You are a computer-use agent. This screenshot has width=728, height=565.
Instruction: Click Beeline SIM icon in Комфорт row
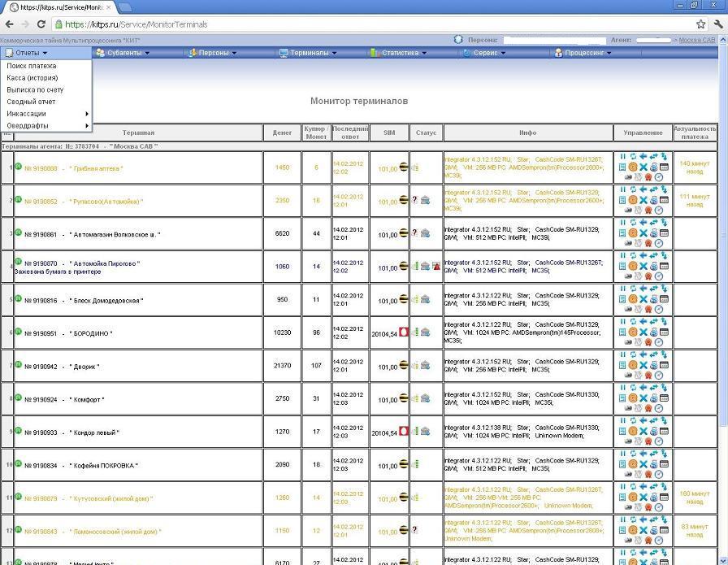(x=404, y=398)
